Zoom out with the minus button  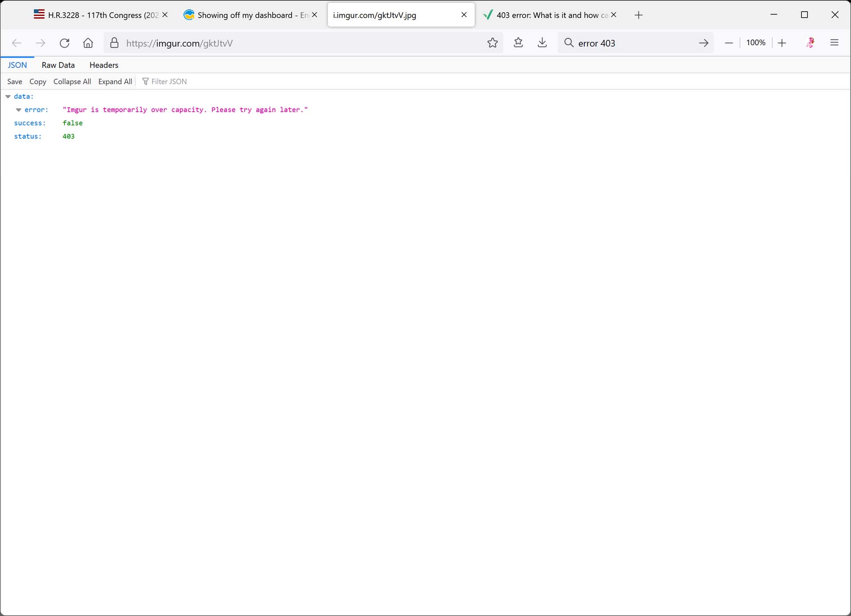click(x=729, y=43)
